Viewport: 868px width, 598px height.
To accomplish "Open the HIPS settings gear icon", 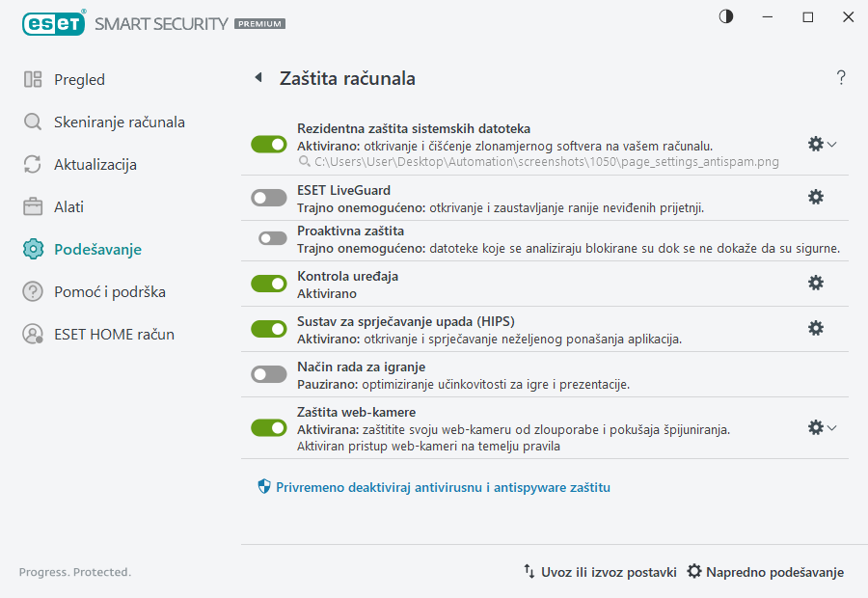I will point(816,328).
